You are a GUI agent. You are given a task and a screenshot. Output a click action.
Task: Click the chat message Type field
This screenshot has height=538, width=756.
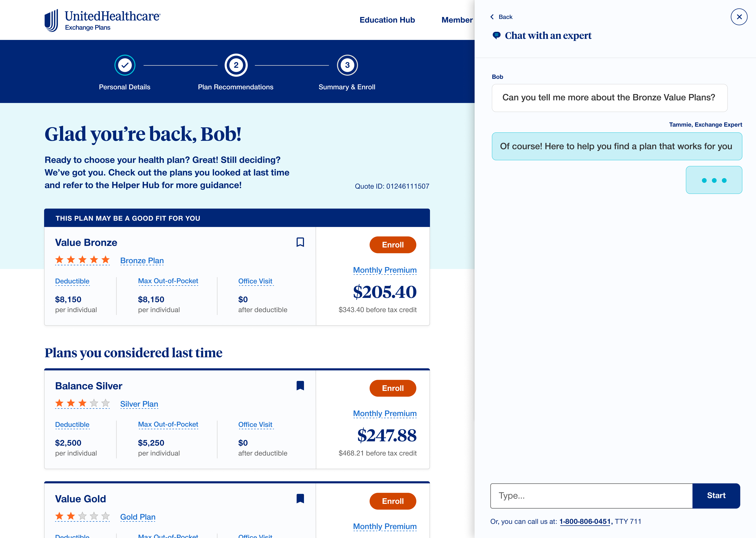point(589,496)
